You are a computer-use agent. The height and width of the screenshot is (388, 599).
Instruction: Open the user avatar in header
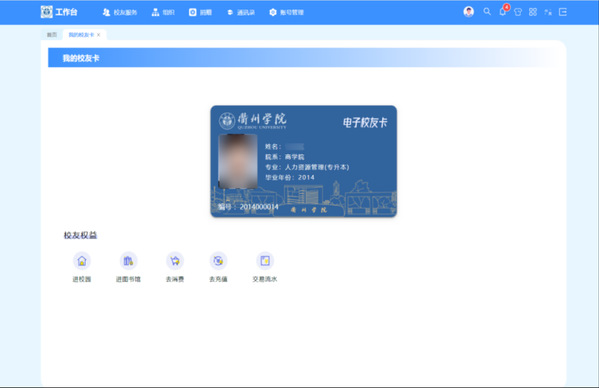tap(469, 12)
